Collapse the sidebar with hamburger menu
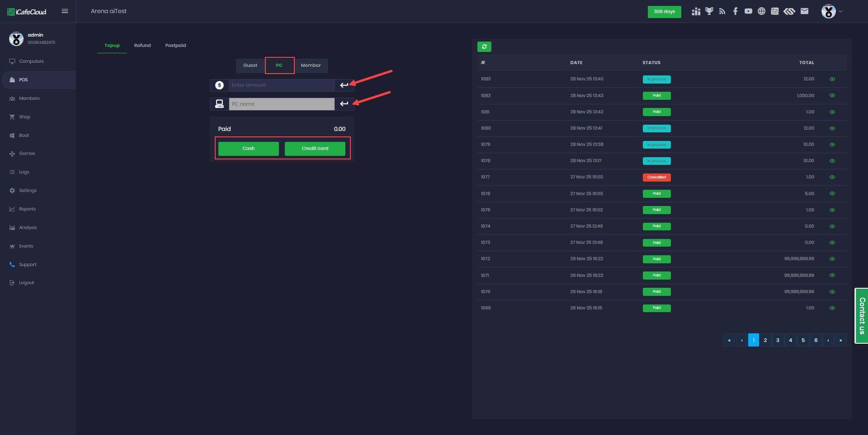Screen dimensions: 868x435 [x=65, y=11]
